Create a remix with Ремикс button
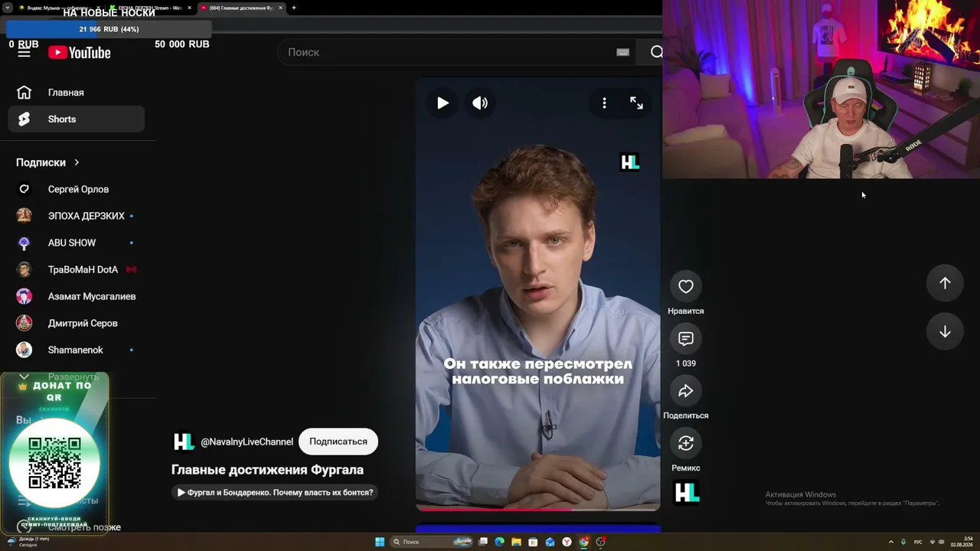Viewport: 980px width, 551px height. (x=686, y=443)
